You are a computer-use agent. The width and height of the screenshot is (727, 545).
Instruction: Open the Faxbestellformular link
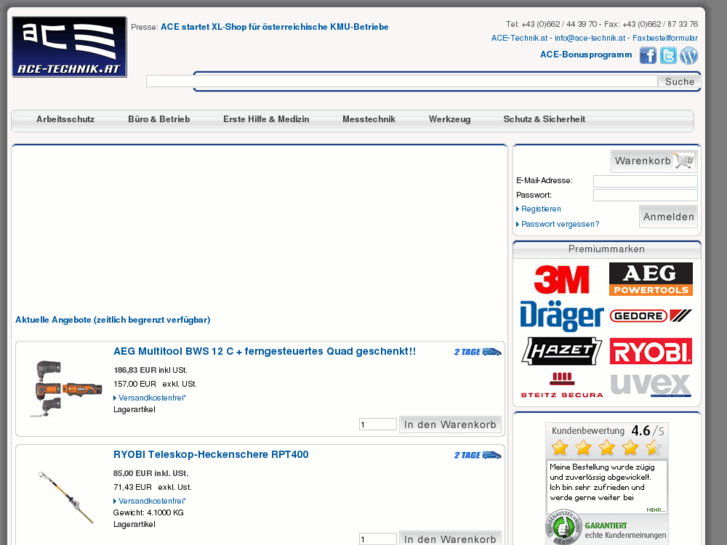[x=665, y=38]
